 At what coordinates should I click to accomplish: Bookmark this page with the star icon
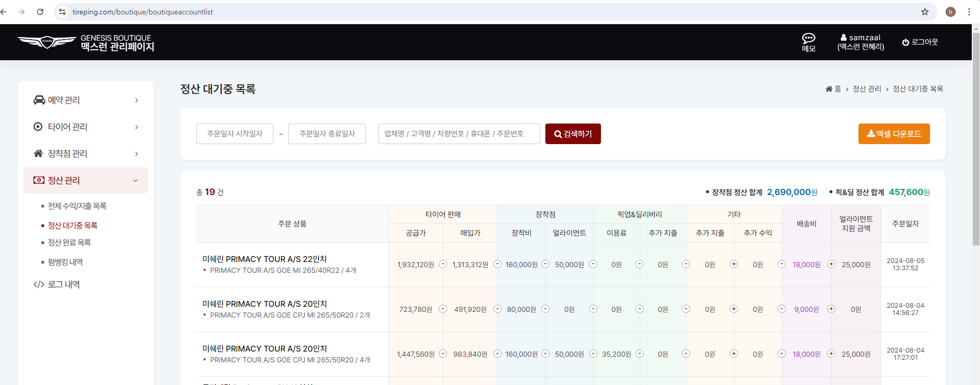pos(925,12)
